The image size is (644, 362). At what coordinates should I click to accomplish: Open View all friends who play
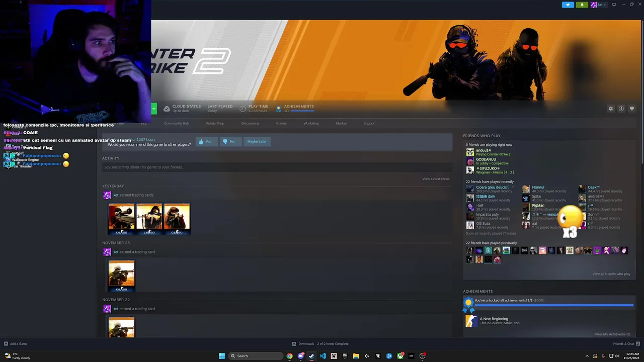click(x=611, y=274)
